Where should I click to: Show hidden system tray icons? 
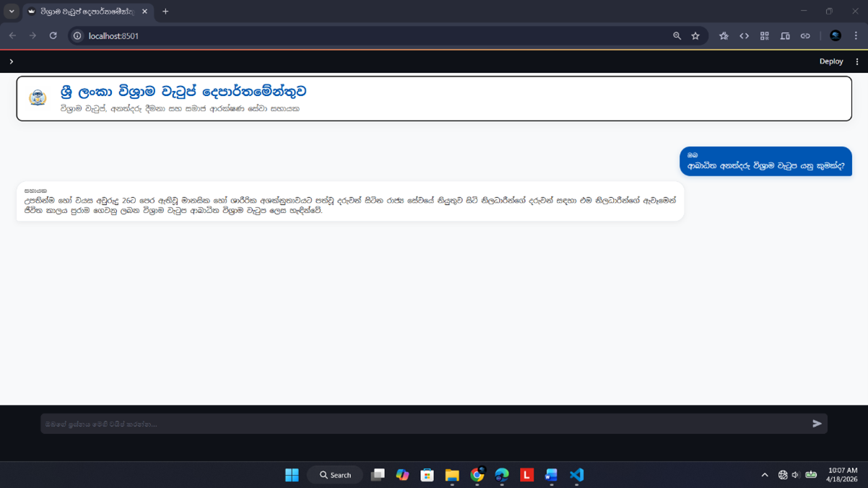coord(765,475)
